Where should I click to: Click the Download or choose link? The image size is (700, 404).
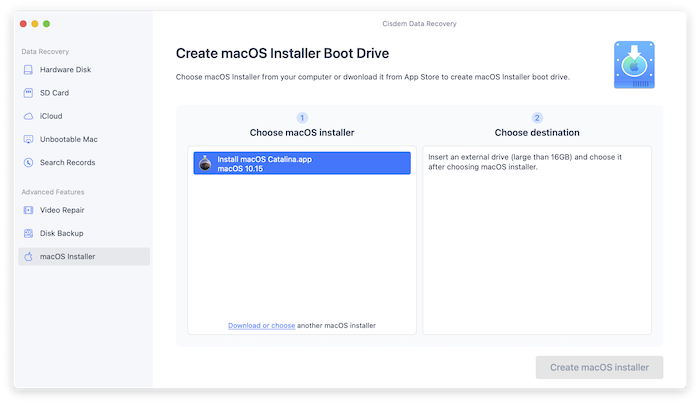(x=261, y=325)
